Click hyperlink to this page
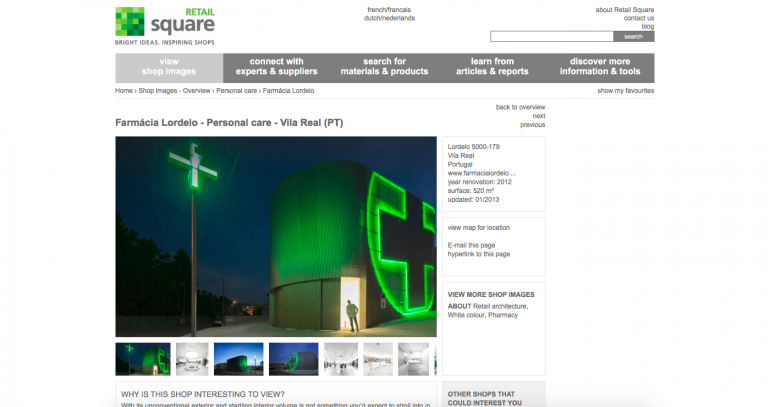 coord(479,254)
